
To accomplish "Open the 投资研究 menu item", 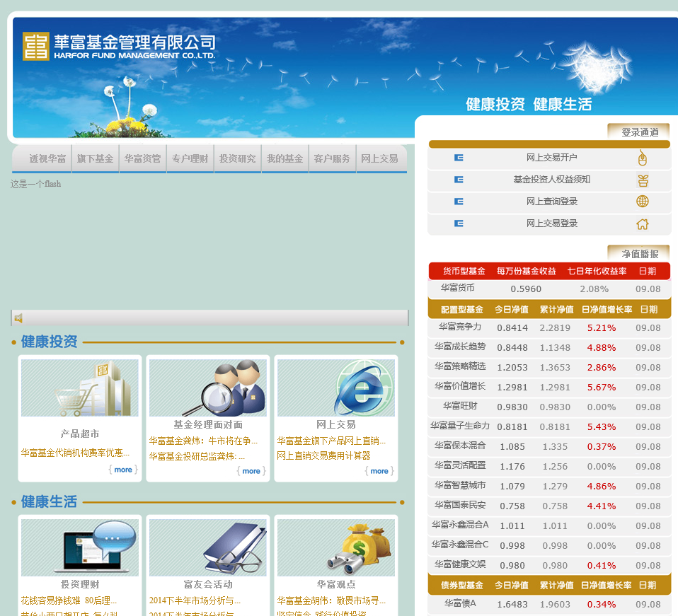I will (x=237, y=159).
